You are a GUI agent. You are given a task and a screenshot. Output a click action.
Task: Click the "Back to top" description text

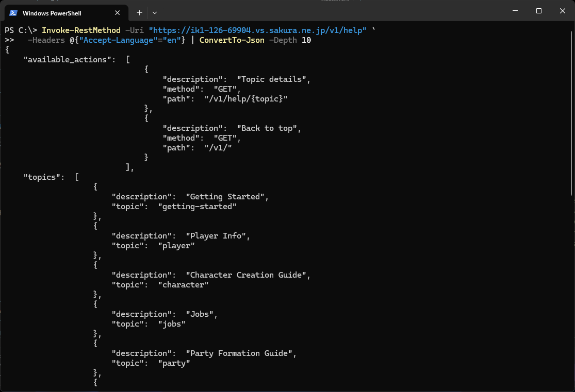click(268, 128)
